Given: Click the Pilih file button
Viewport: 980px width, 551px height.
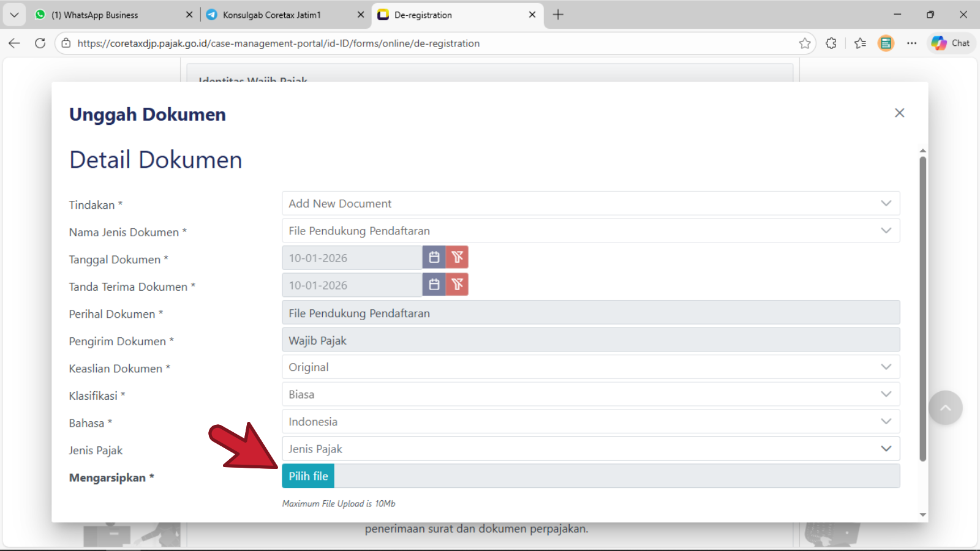Looking at the screenshot, I should click(308, 476).
